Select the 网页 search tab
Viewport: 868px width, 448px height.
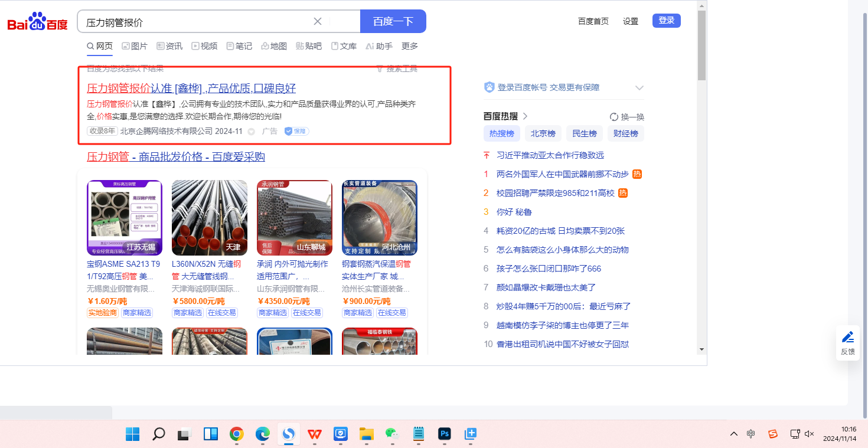click(100, 46)
